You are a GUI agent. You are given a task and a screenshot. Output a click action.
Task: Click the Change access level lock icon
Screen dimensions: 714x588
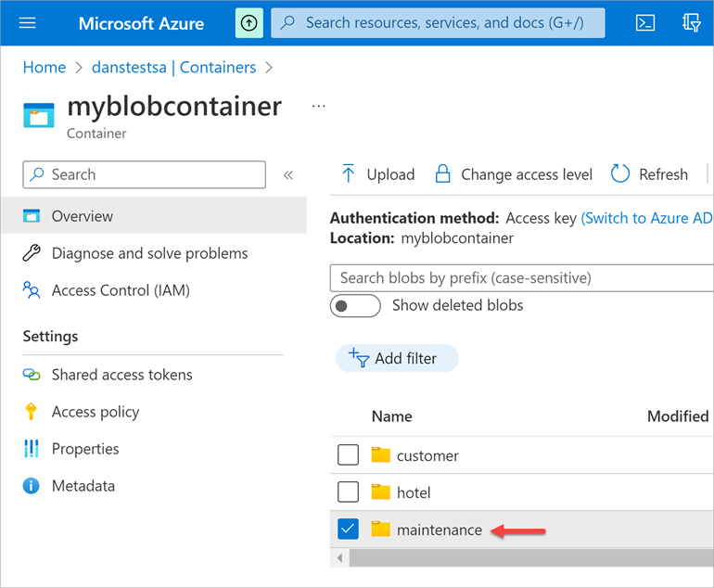(442, 174)
